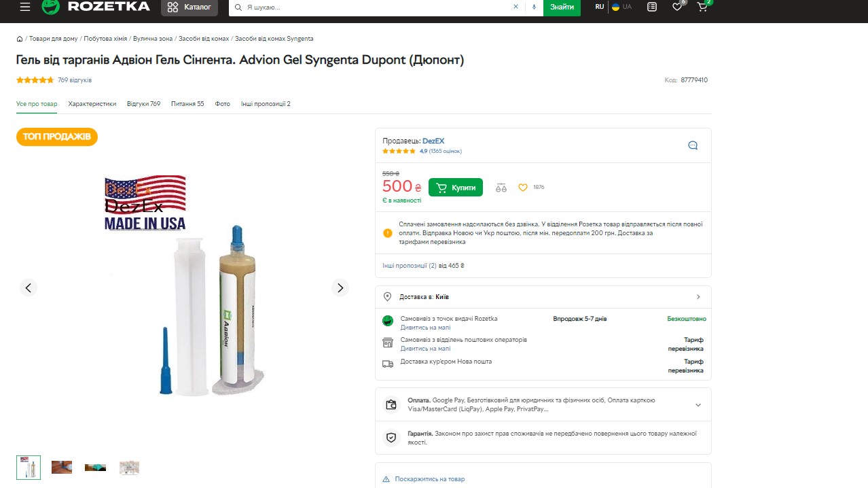Start voice search with microphone icon

pos(534,7)
